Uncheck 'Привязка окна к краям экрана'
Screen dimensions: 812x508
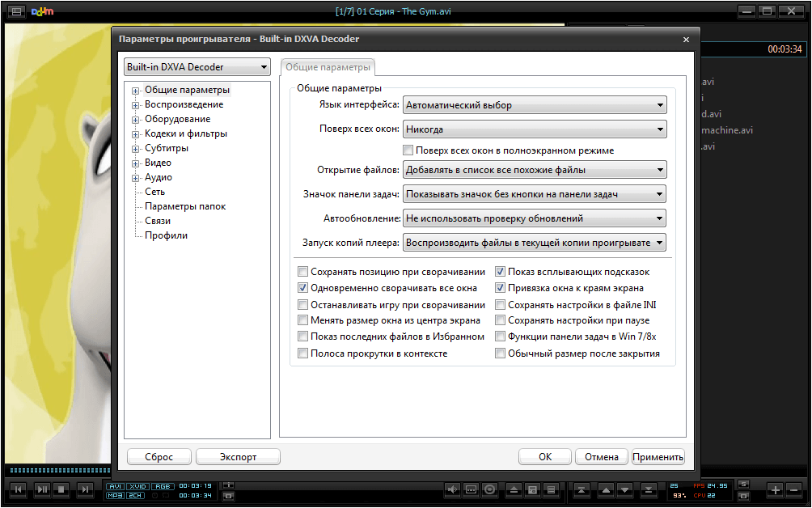coord(501,287)
